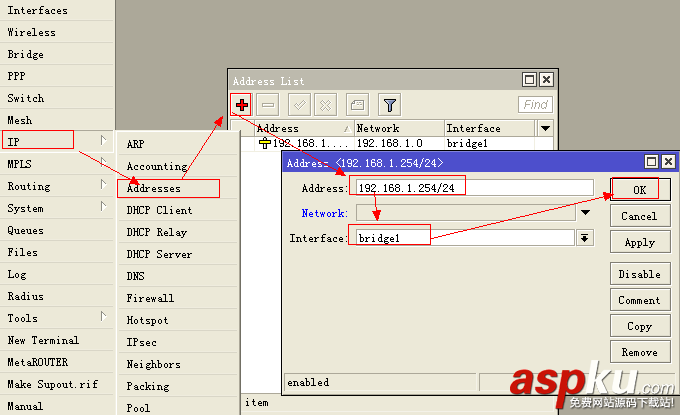The width and height of the screenshot is (680, 415).
Task: Expand the IP submenu arrow
Action: click(103, 140)
